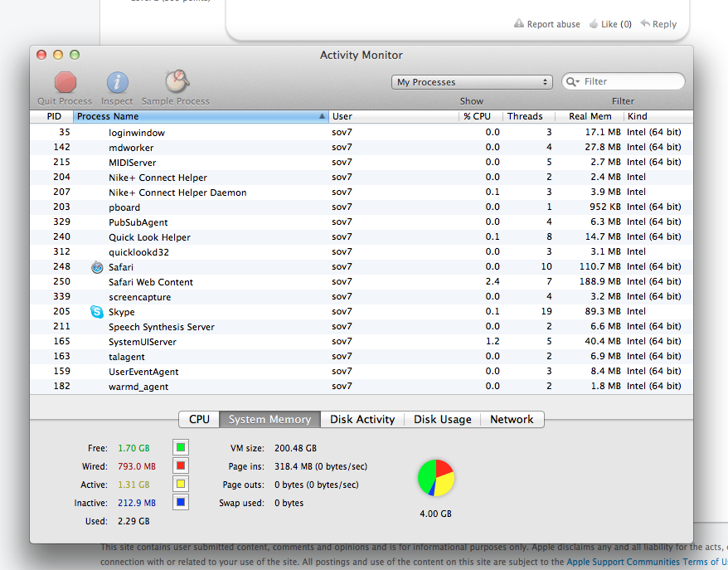This screenshot has width=728, height=570.
Task: Click the green Free memory color swatch
Action: coord(181,448)
